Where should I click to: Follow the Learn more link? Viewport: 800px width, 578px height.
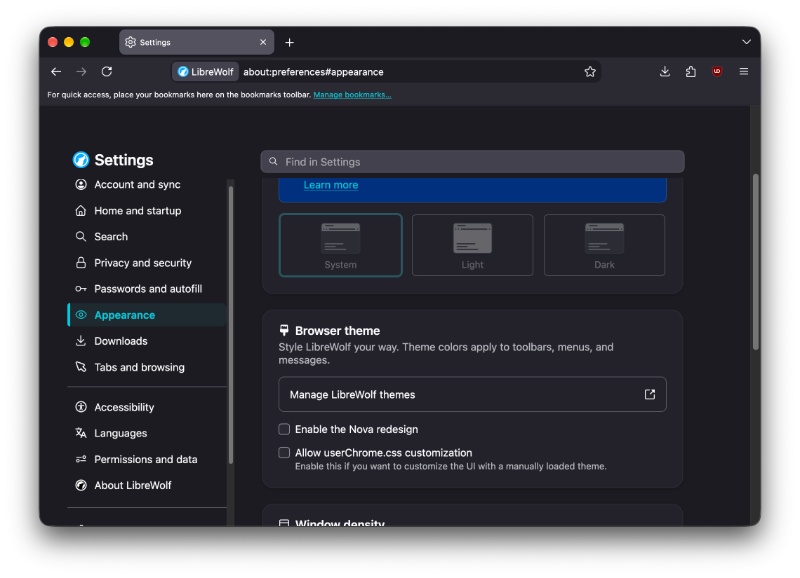pyautogui.click(x=331, y=185)
